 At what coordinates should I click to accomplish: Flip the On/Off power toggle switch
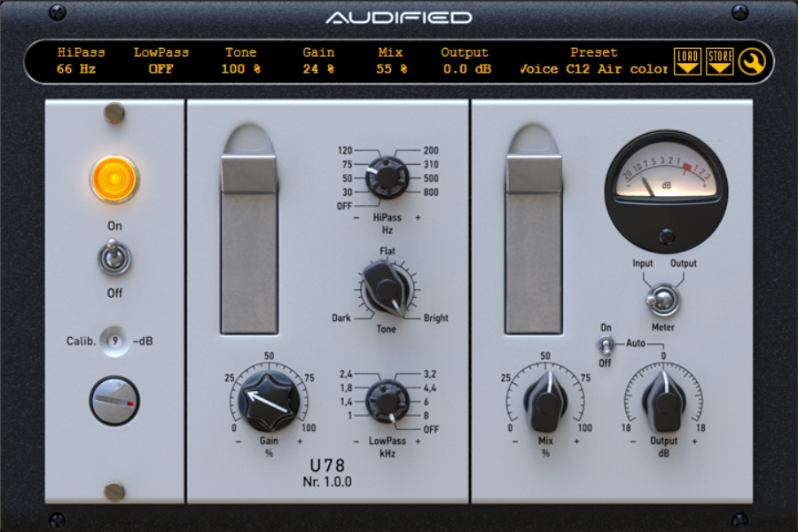point(114,258)
